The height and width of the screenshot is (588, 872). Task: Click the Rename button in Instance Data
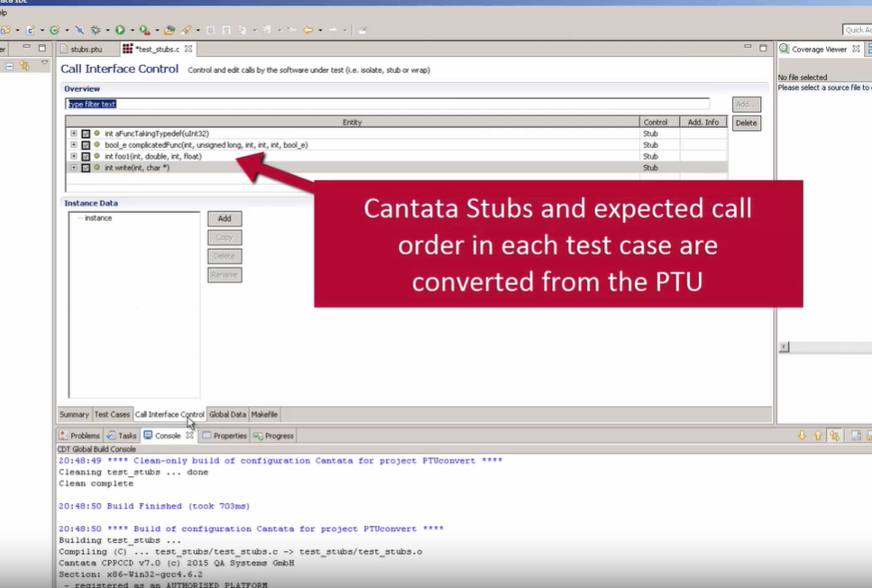tap(225, 275)
